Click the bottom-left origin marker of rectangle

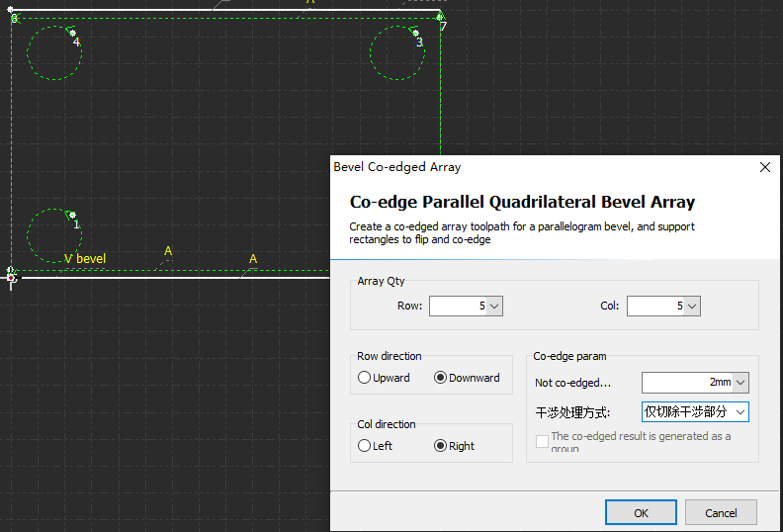pyautogui.click(x=11, y=277)
